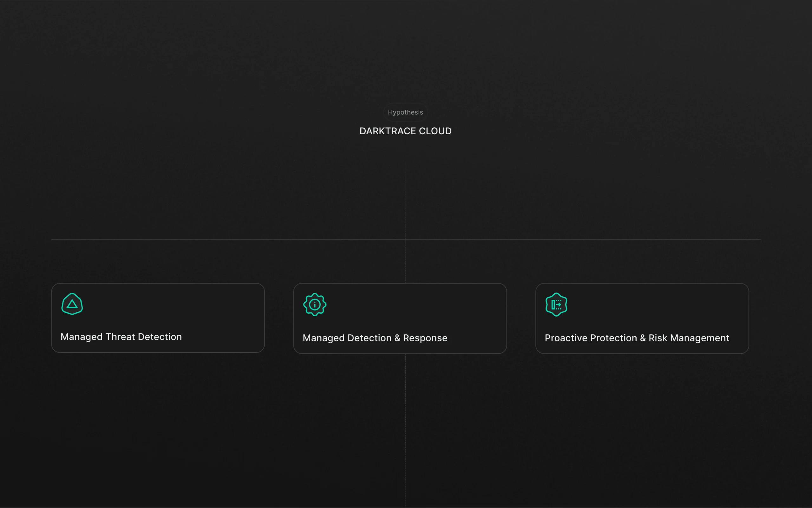This screenshot has height=508, width=812.
Task: Click the DARKTRACE CLOUD heading
Action: coord(405,131)
